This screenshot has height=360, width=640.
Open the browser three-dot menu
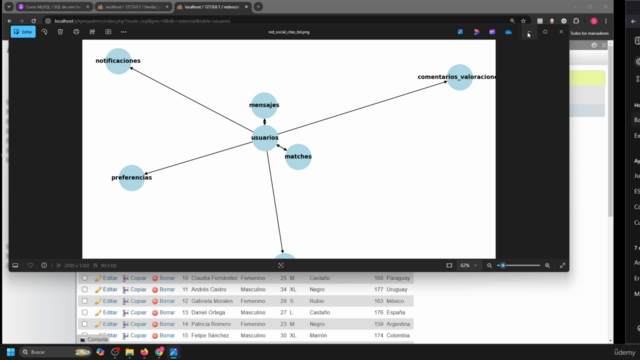[606, 21]
